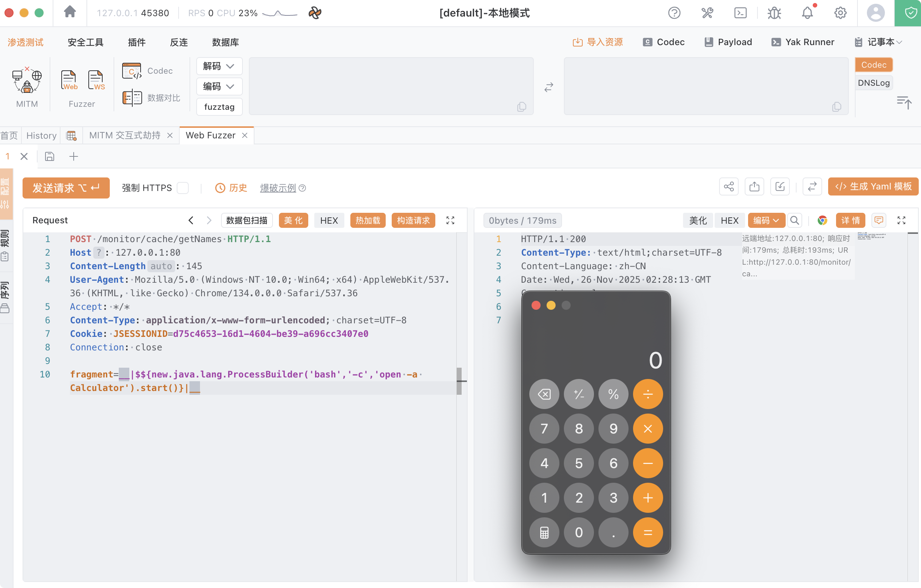Expand the 编码 dropdown in response toolbar
Image resolution: width=921 pixels, height=588 pixels.
(x=766, y=220)
